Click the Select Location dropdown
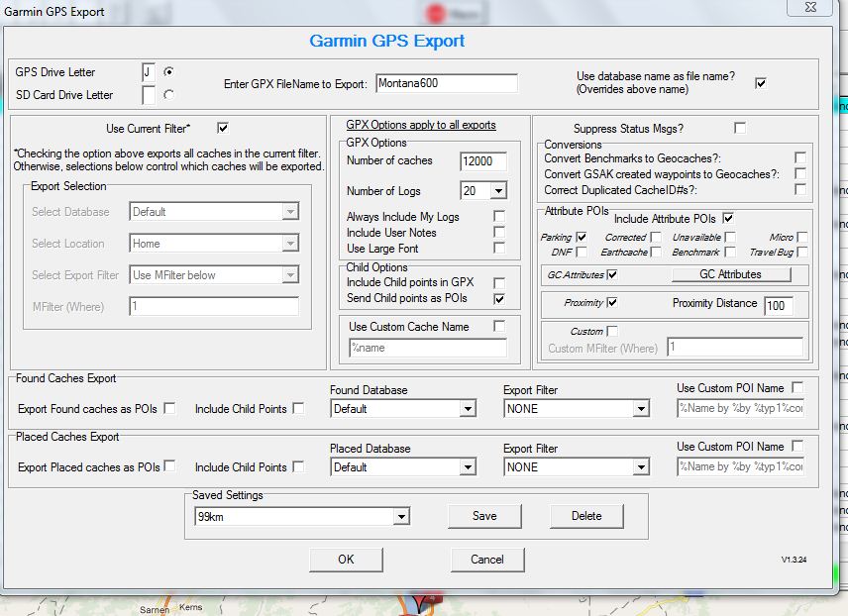 tap(214, 244)
